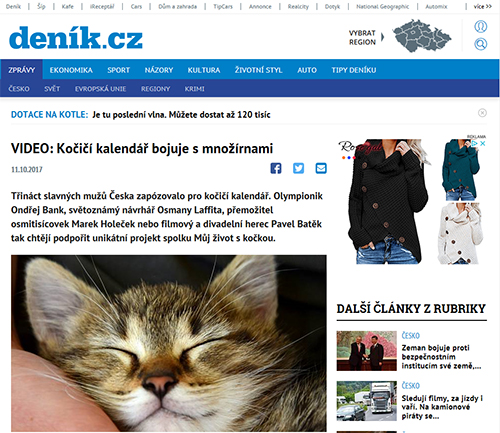The image size is (500, 433).
Task: Expand the 'více >>' sites list
Action: [x=482, y=6]
